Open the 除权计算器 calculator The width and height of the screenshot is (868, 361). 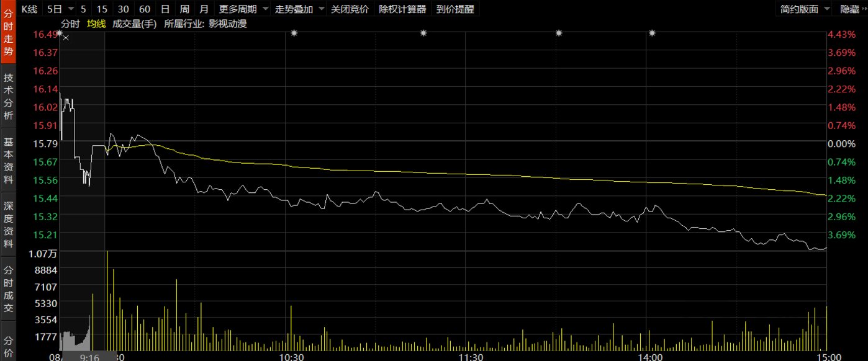tap(402, 9)
